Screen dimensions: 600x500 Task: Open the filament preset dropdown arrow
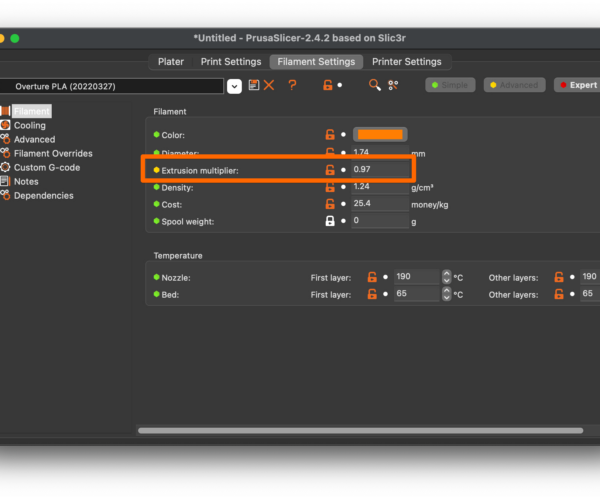(234, 86)
